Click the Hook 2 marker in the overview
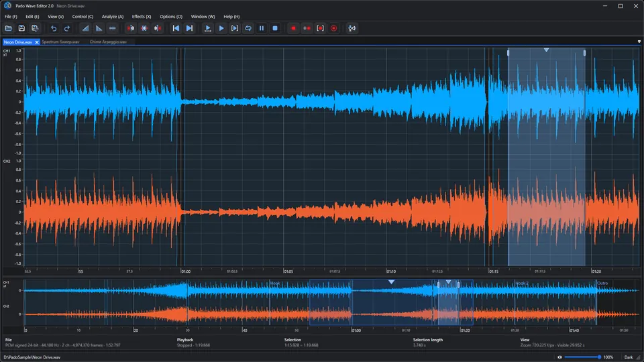Screen dimensions: 644x362 [x=522, y=283]
